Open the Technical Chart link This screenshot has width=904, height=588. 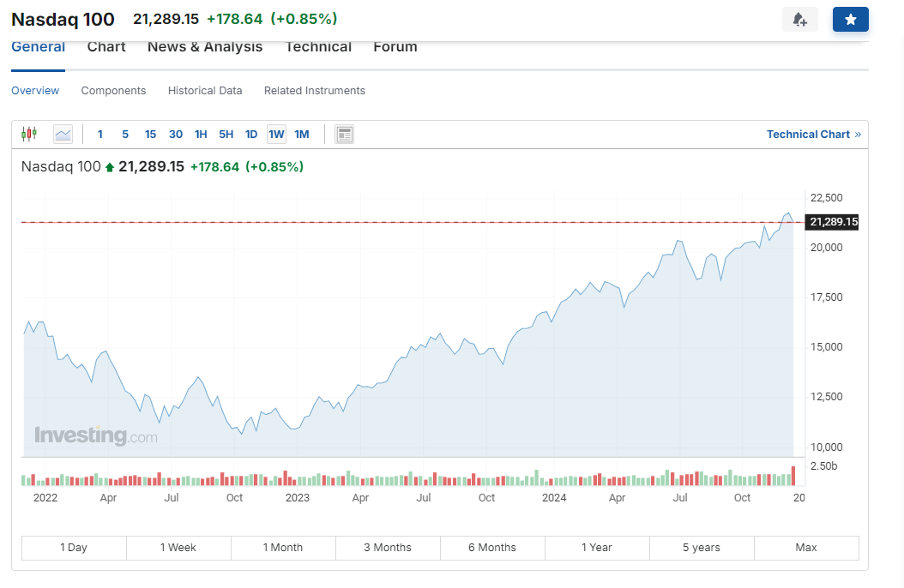click(813, 135)
